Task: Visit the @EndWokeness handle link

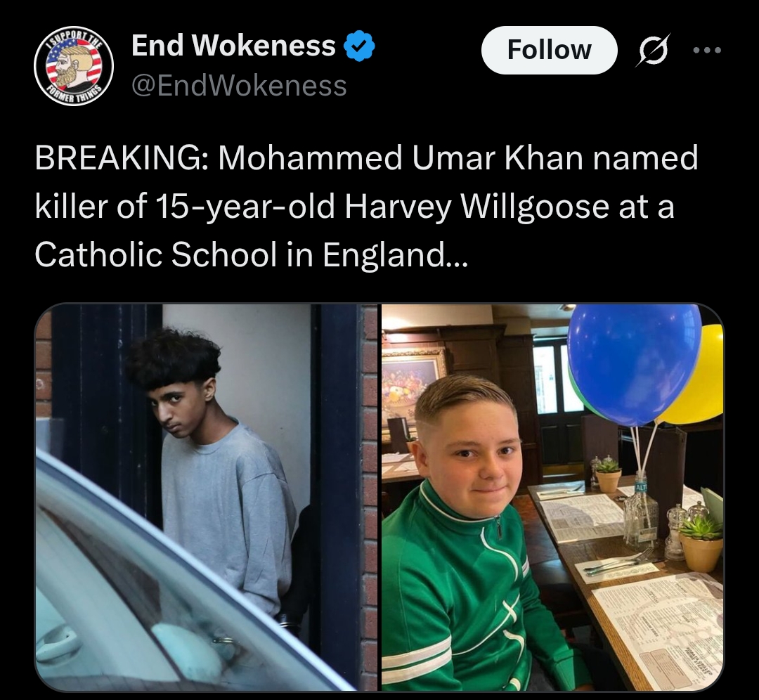Action: (239, 86)
